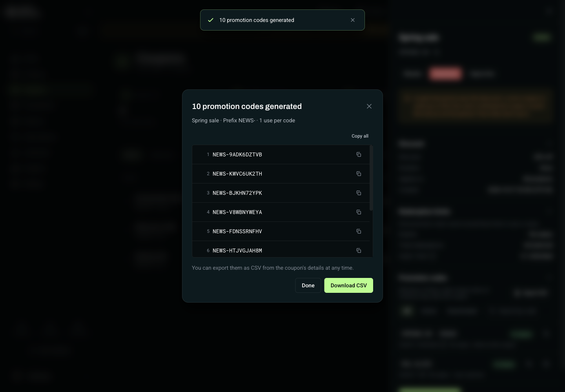Image resolution: width=565 pixels, height=392 pixels.
Task: Copy code NEWS-BJKHN72YPK with its copy icon
Action: [359, 193]
